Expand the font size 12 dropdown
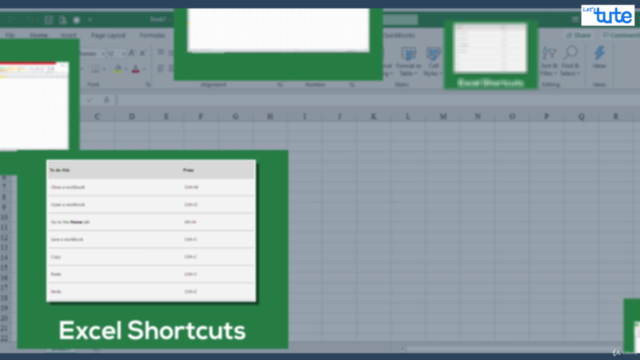Screen dimensions: 640x360 coord(123,54)
